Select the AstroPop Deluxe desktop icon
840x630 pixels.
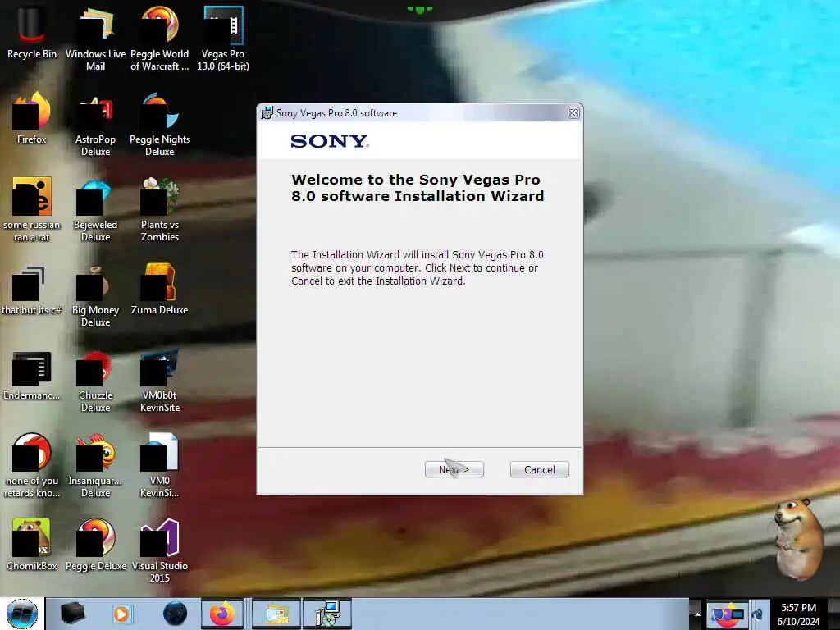click(95, 124)
